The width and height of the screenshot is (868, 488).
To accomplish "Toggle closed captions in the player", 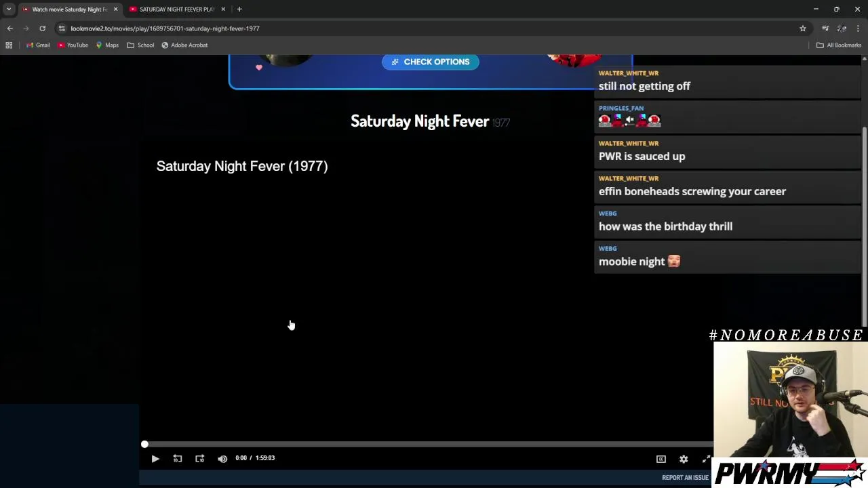I will pyautogui.click(x=661, y=459).
